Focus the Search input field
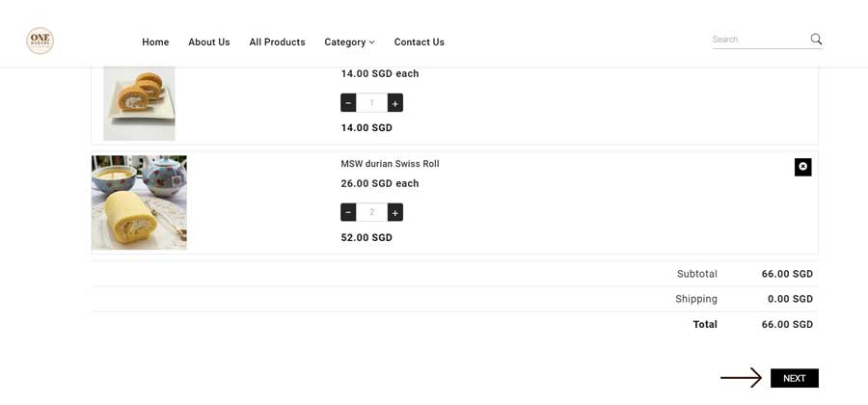Image resolution: width=868 pixels, height=405 pixels. pos(761,40)
